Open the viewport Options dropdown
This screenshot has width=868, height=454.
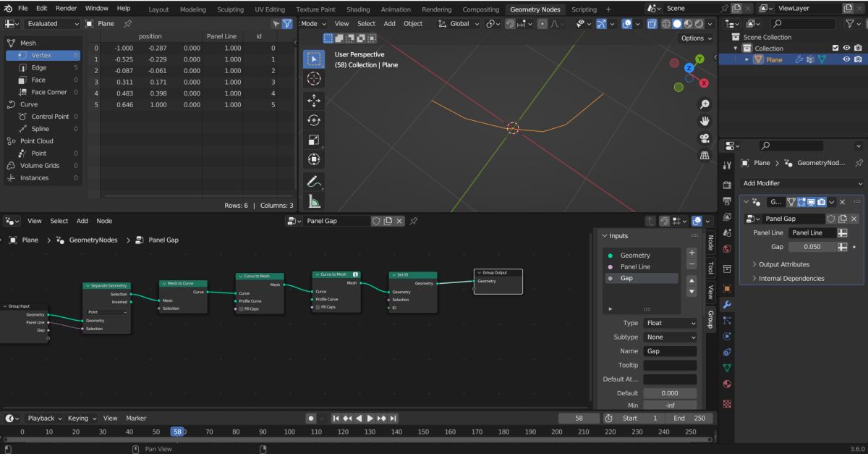696,38
